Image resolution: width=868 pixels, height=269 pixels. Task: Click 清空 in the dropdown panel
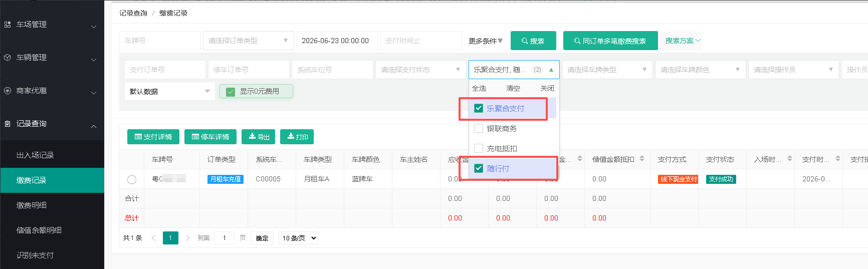[513, 88]
